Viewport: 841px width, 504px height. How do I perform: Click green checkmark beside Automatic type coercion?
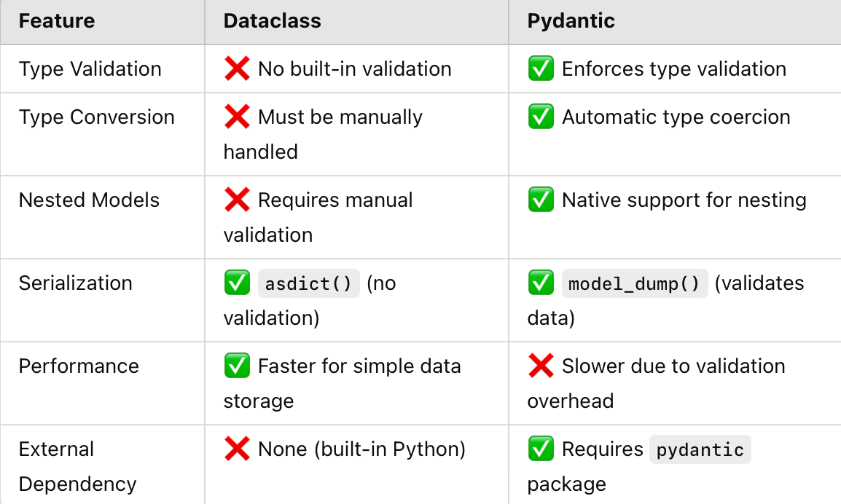[541, 117]
